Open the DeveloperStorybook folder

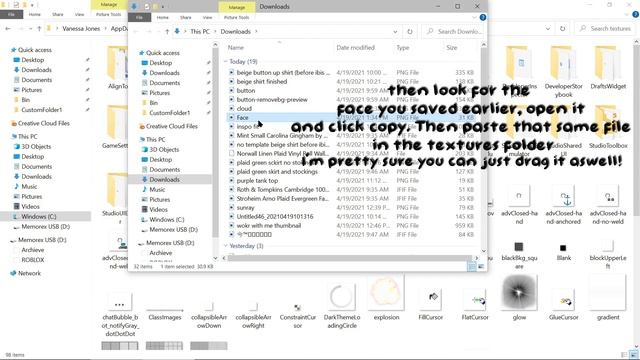tap(564, 71)
